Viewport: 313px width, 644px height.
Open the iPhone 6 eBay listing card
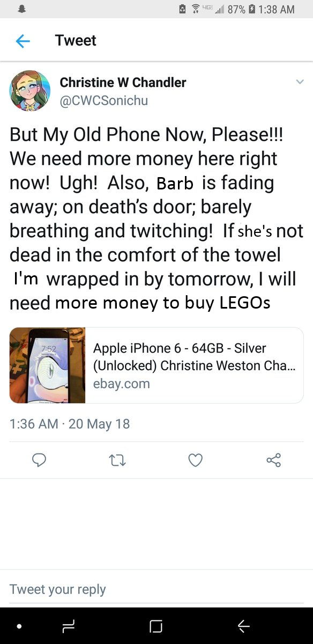[156, 365]
